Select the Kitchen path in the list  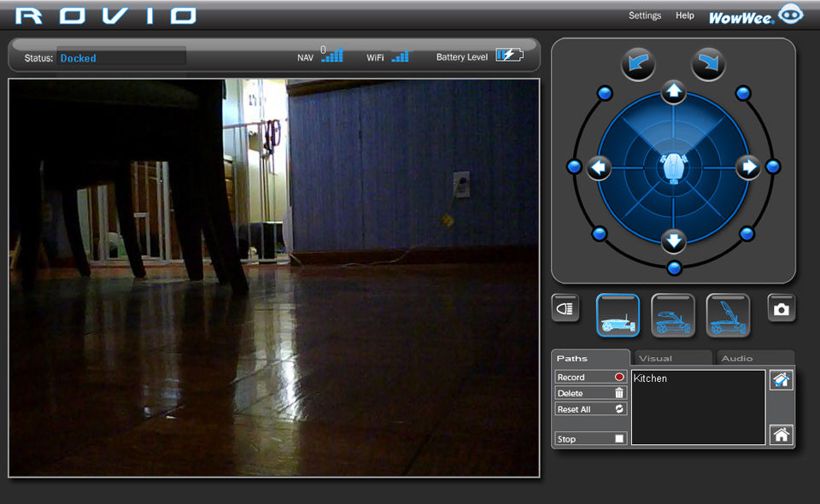point(650,378)
